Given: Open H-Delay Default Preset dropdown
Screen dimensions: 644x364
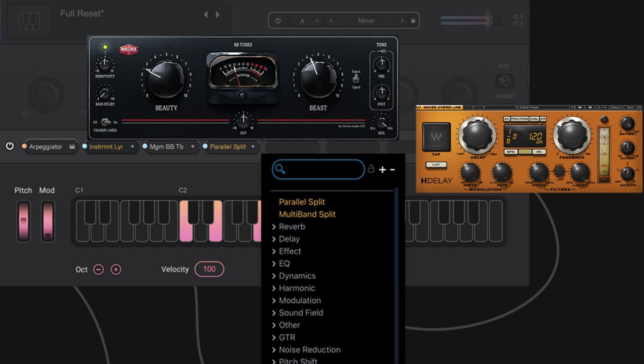Looking at the screenshot, I should pos(529,107).
